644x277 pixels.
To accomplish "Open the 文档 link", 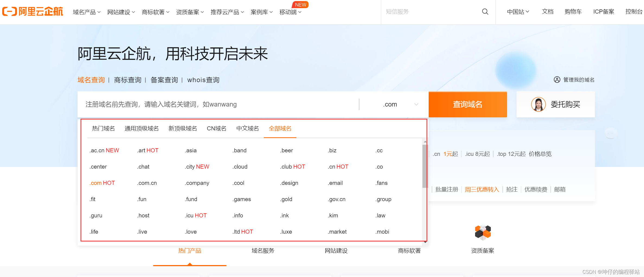I will [x=547, y=12].
